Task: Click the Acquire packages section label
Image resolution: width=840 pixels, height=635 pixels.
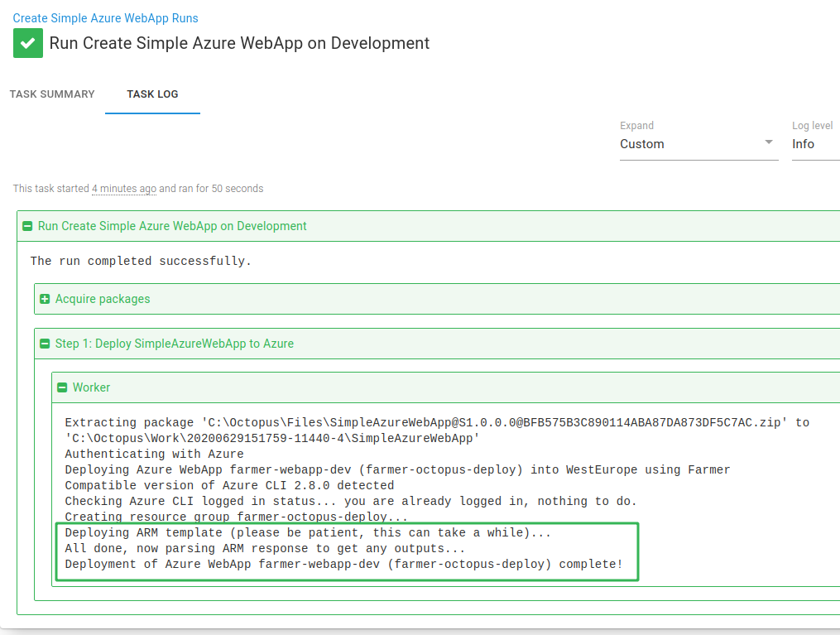Action: click(103, 299)
